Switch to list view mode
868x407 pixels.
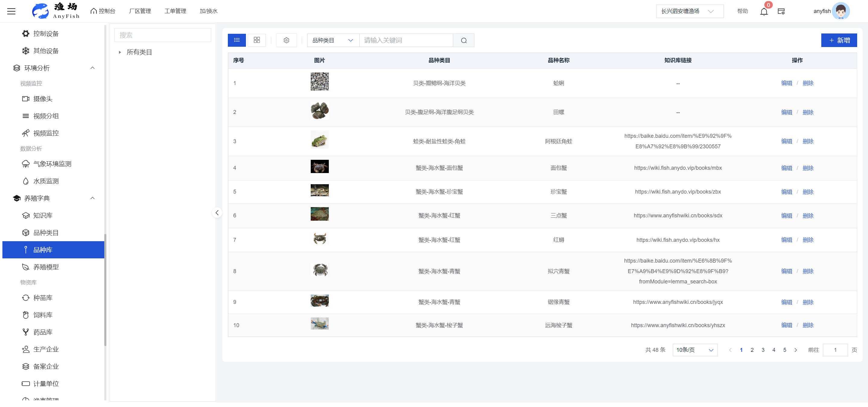(x=237, y=40)
